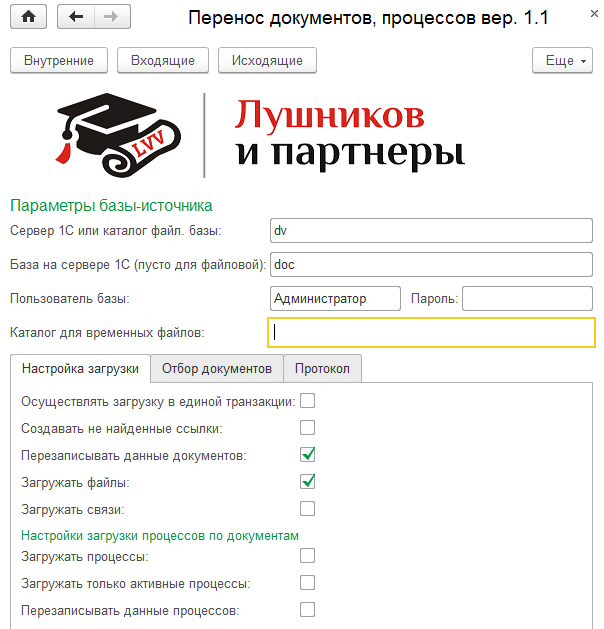The height and width of the screenshot is (629, 604).
Task: Click the Лушников и партнеры logo
Action: (x=261, y=136)
